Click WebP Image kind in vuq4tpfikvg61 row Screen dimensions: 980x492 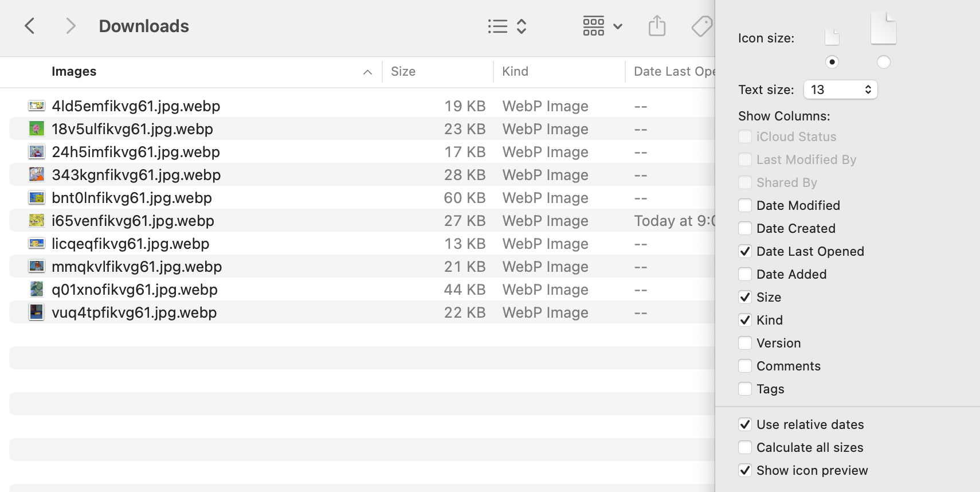(546, 313)
